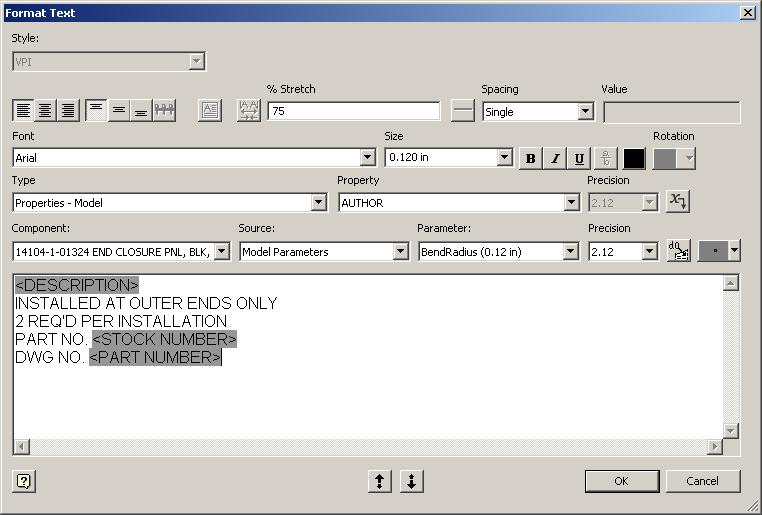Toggle underline formatting
The height and width of the screenshot is (515, 762).
(x=579, y=158)
